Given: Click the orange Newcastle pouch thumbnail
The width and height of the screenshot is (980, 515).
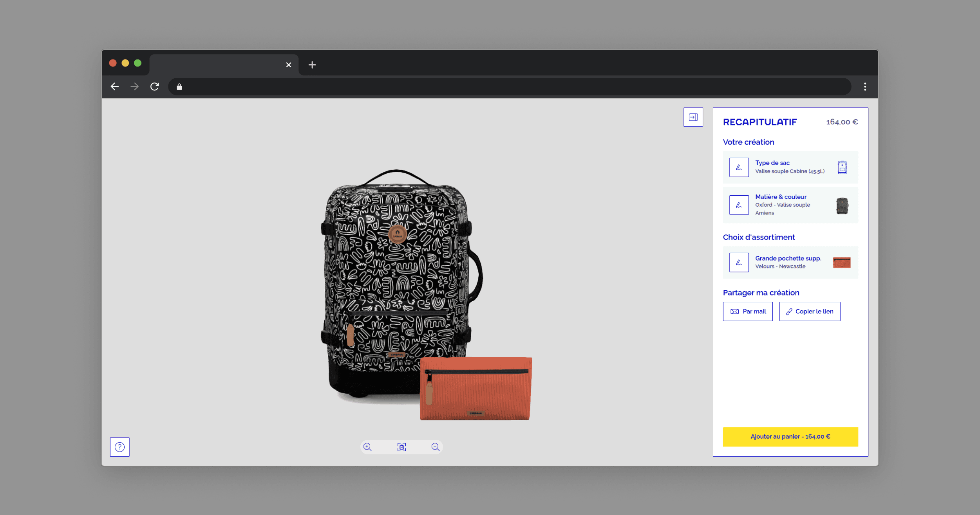Looking at the screenshot, I should coord(841,263).
